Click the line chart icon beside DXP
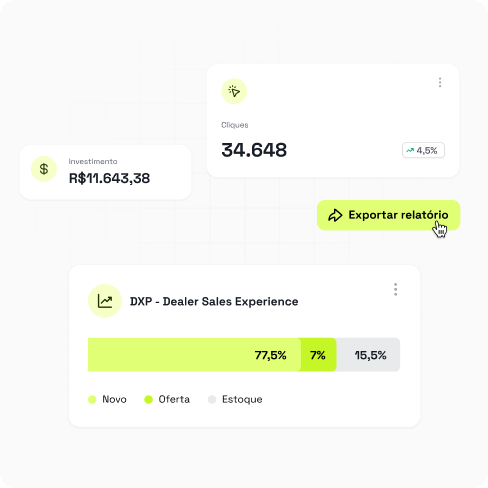The image size is (488, 488). pyautogui.click(x=105, y=301)
